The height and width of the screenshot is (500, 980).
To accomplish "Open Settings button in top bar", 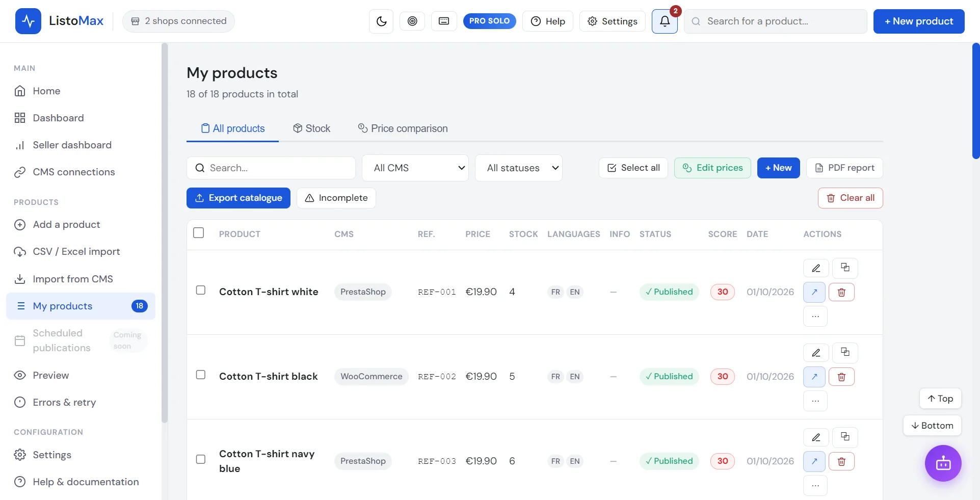I will pyautogui.click(x=612, y=21).
